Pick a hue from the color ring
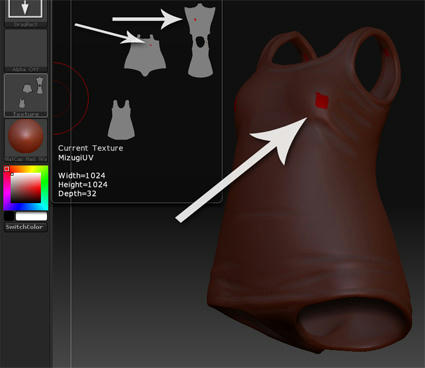Image resolution: width=425 pixels, height=368 pixels. click(45, 188)
